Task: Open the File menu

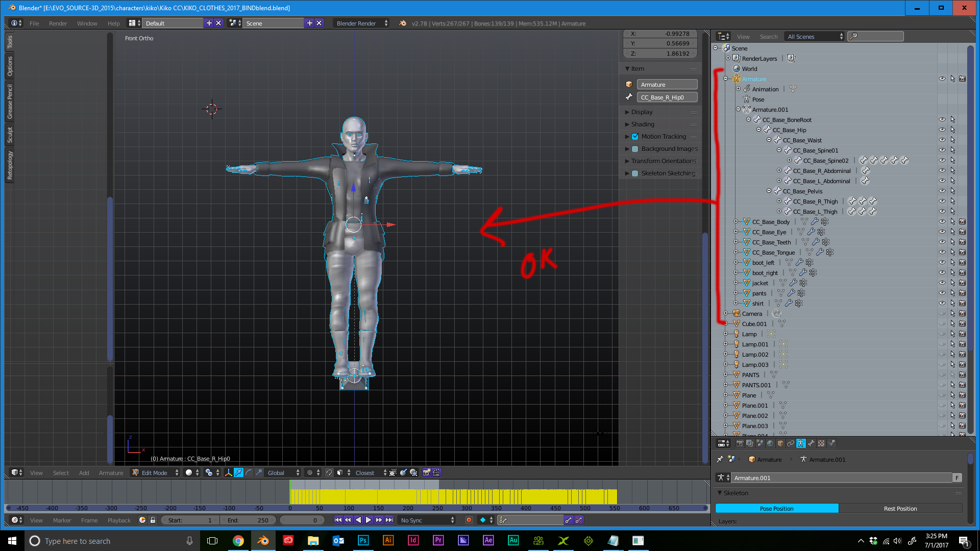Action: point(34,23)
